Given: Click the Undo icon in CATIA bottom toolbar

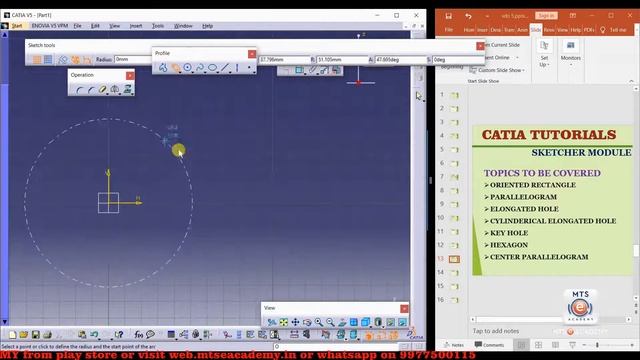Looking at the screenshot, I should pos(95,335).
